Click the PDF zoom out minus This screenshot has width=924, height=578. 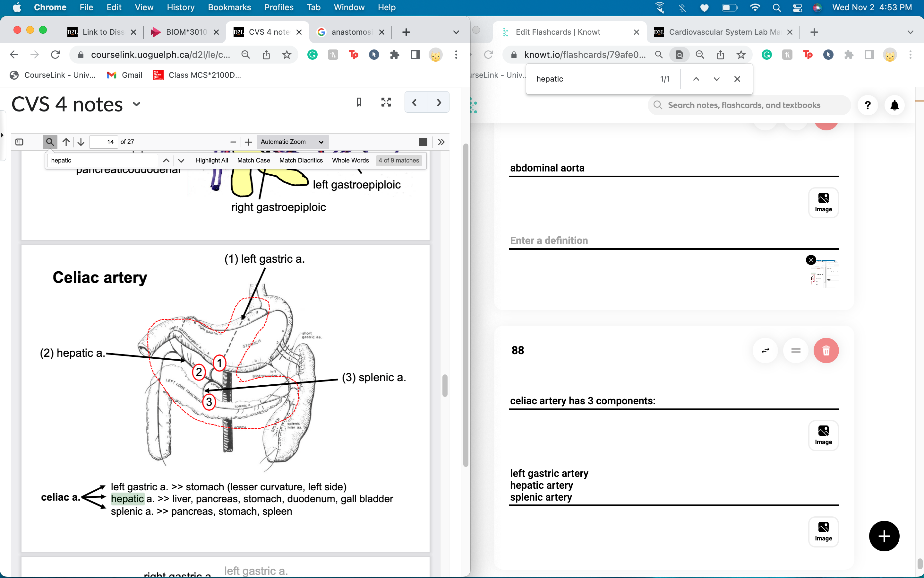pyautogui.click(x=233, y=142)
